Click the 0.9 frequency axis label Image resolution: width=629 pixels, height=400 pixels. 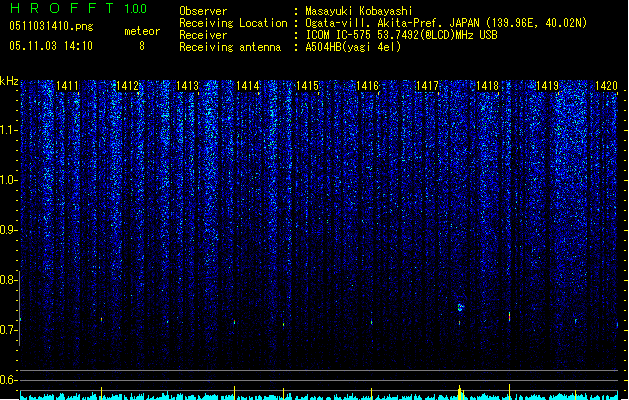tap(8, 230)
